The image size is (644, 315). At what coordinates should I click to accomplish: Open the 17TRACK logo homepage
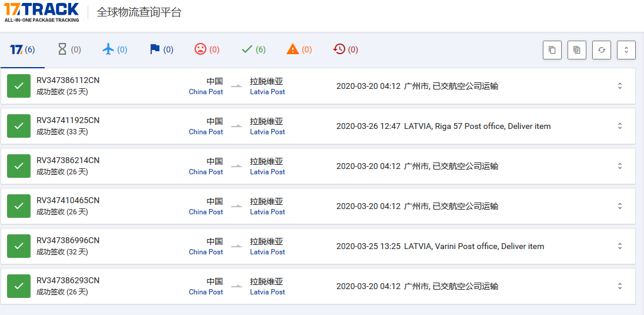[x=41, y=12]
